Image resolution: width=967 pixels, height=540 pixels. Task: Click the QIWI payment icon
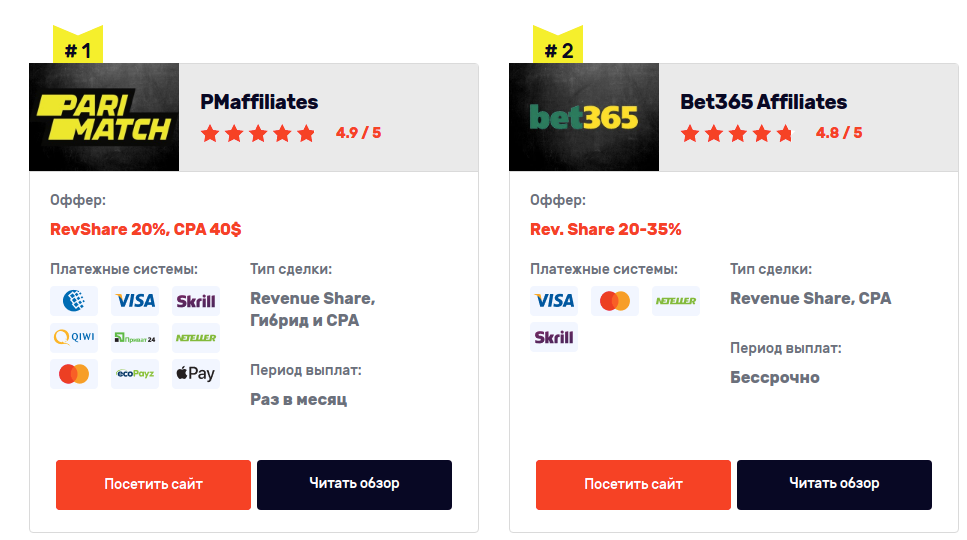coord(74,337)
